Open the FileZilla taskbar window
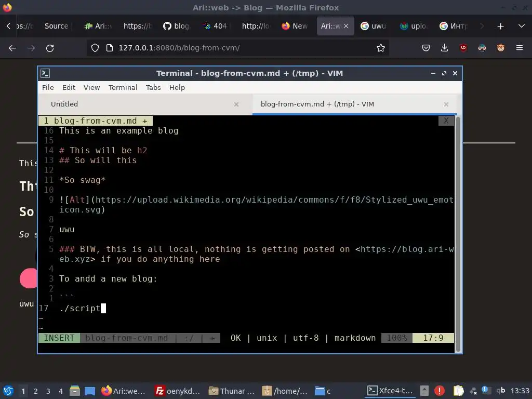This screenshot has height=399, width=532. point(178,391)
